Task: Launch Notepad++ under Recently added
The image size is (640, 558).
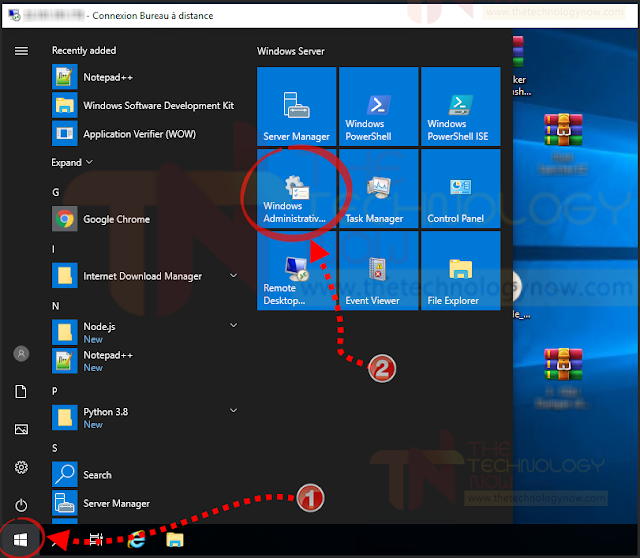Action: 145,77
